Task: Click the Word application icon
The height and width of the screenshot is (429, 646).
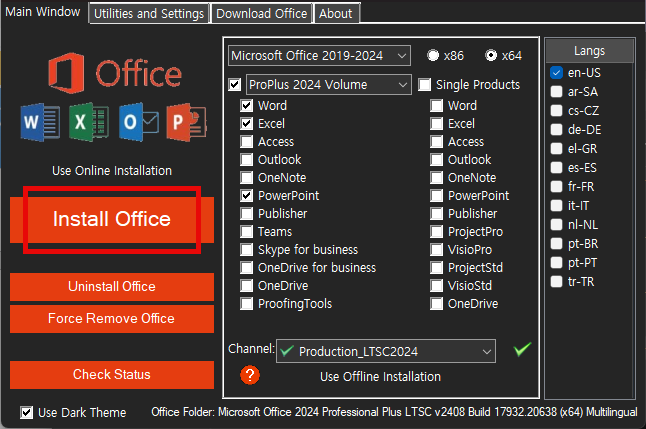Action: tap(40, 122)
